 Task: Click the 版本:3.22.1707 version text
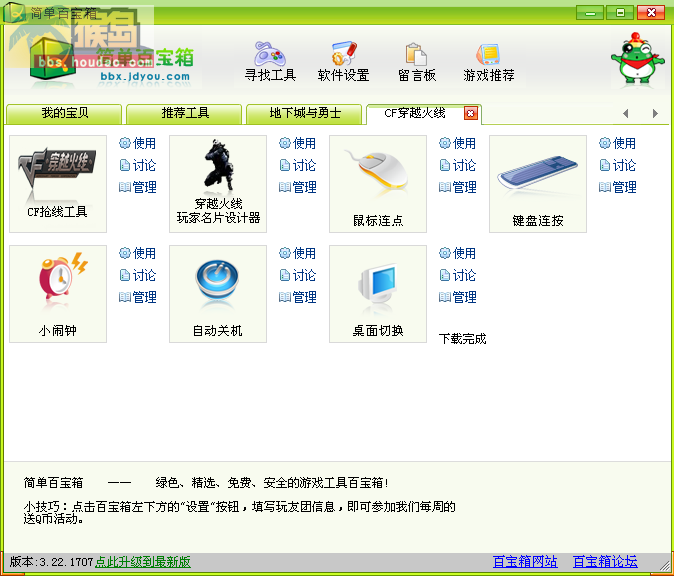[51, 562]
